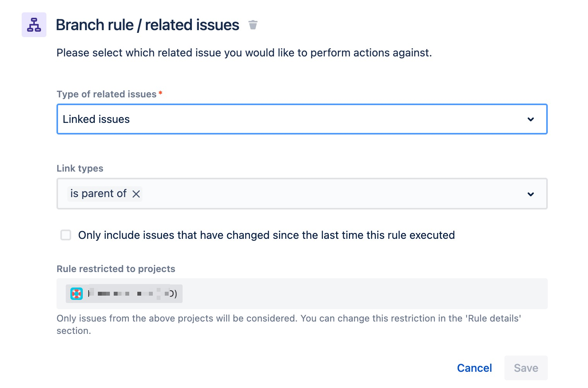Image resolution: width=588 pixels, height=388 pixels.
Task: Save the branch rule configuration
Action: [x=526, y=368]
